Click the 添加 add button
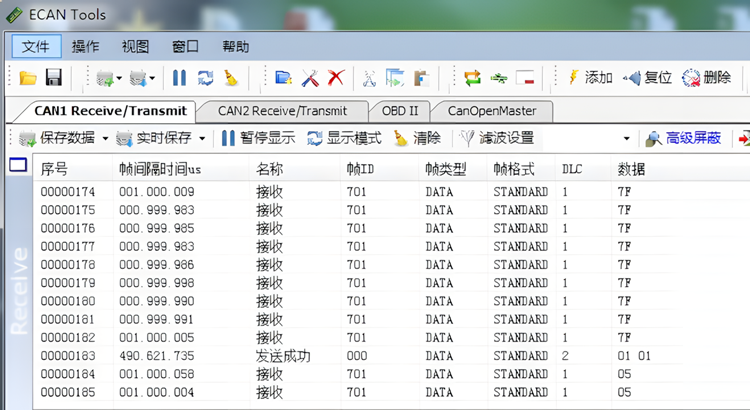Screen dimensions: 750x410 (590, 77)
